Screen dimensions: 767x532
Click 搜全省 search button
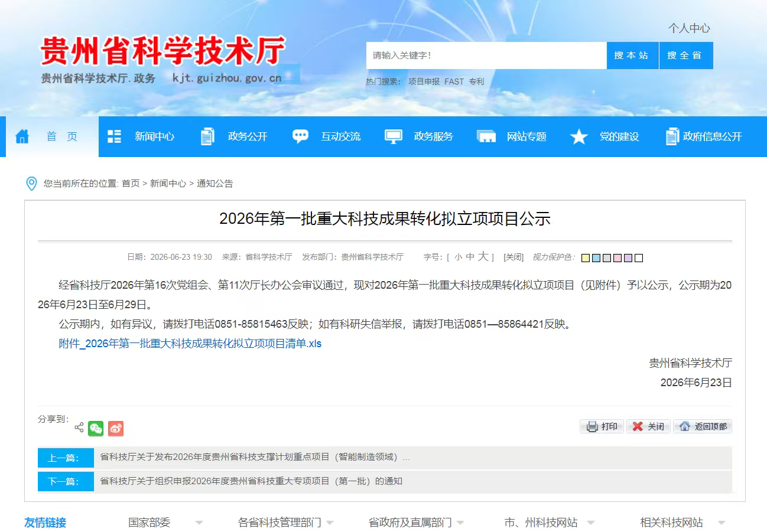[x=686, y=56]
